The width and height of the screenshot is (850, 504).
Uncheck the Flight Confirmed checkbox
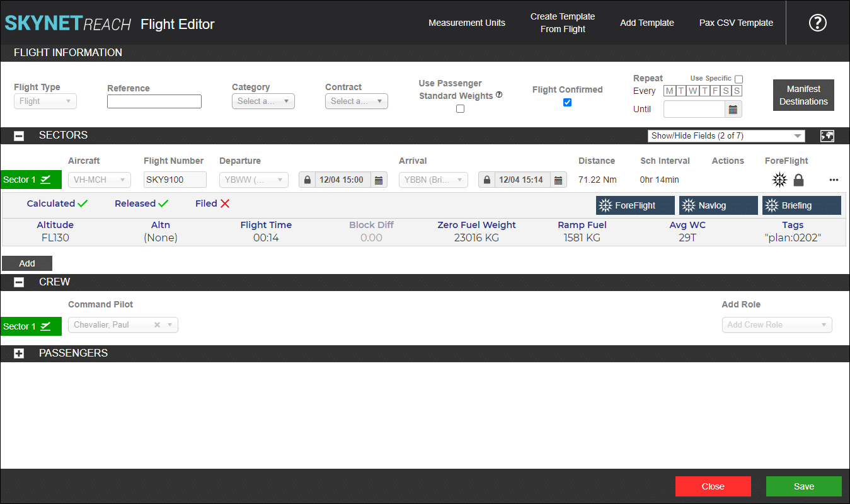click(x=567, y=102)
